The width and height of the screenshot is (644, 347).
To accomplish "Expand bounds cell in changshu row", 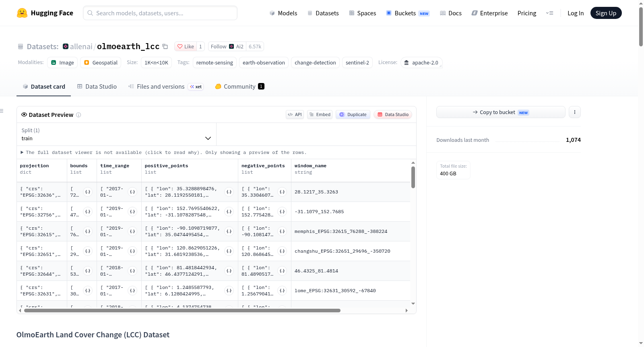I will (x=88, y=251).
